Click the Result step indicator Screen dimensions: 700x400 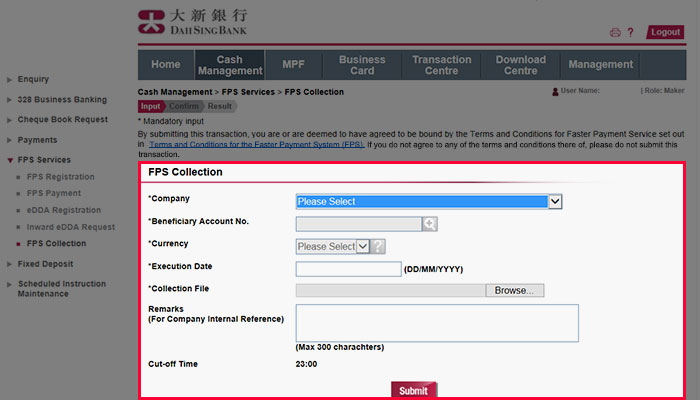pyautogui.click(x=220, y=106)
